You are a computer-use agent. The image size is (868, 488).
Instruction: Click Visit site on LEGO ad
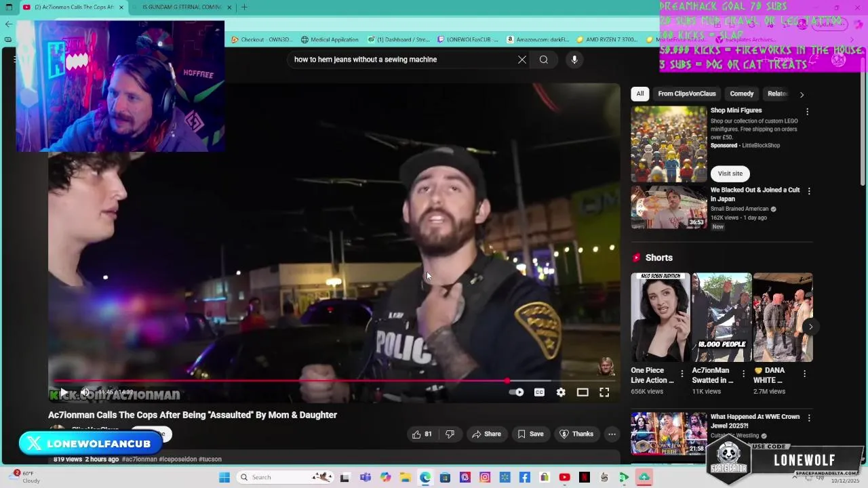[730, 174]
